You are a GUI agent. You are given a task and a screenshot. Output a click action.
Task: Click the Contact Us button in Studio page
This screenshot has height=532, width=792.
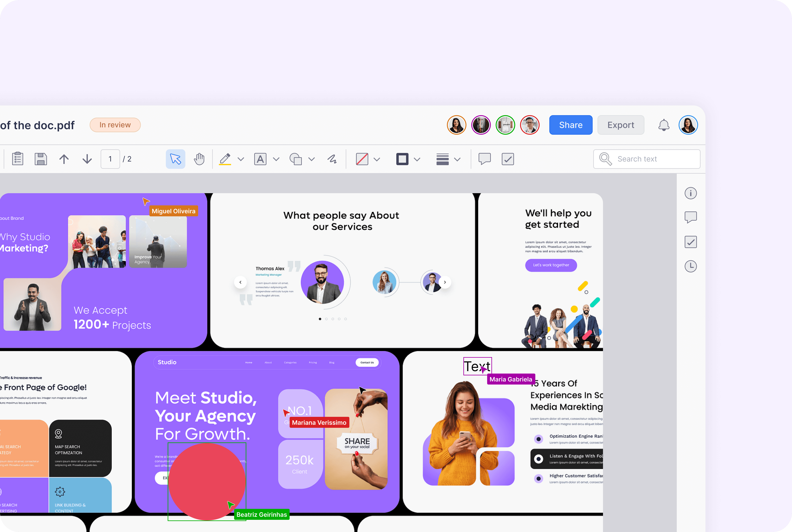pos(367,362)
